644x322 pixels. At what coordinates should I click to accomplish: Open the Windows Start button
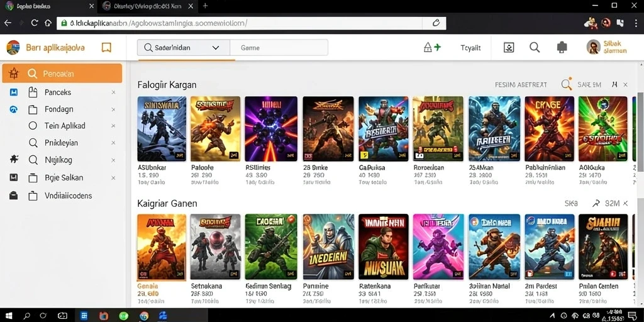[8, 316]
